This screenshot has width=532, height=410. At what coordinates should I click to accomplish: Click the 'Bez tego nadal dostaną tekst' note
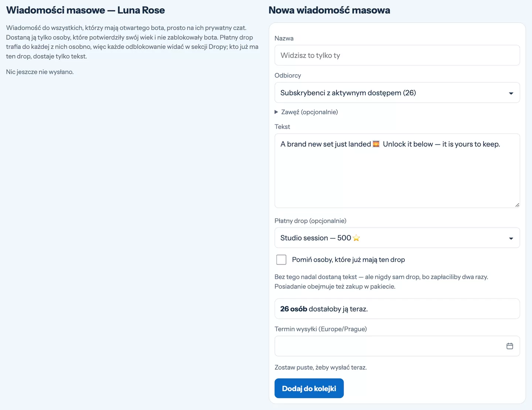click(x=381, y=281)
